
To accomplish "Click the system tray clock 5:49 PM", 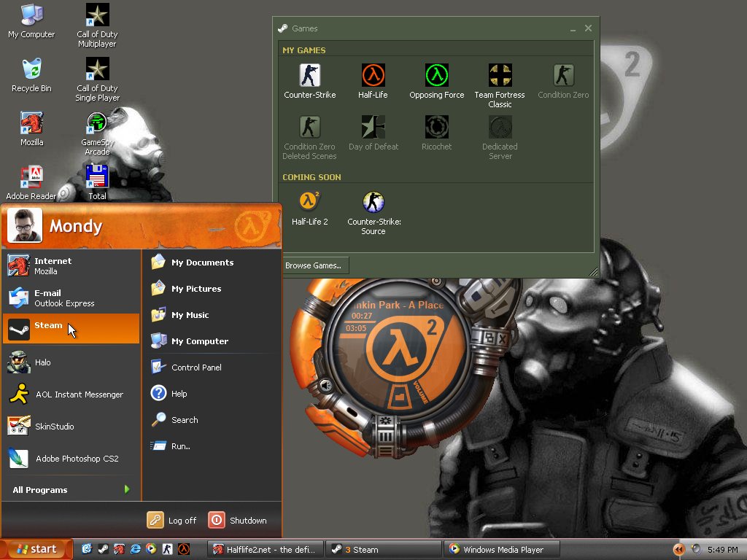I will 723,550.
